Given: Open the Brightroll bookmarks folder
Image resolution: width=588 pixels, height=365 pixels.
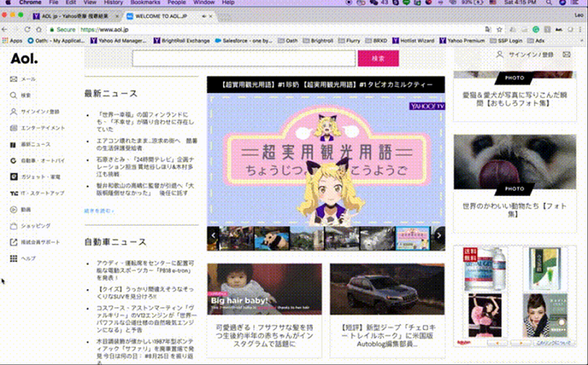Looking at the screenshot, I should click(318, 40).
